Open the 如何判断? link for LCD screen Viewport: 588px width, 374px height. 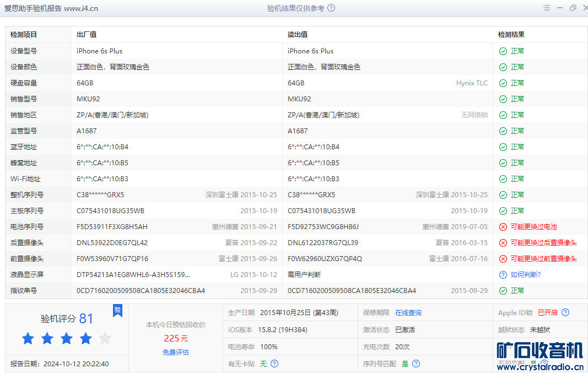point(525,275)
